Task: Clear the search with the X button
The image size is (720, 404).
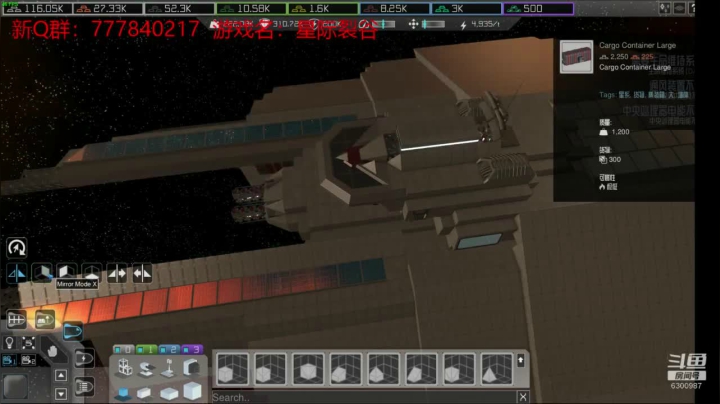Action: [523, 397]
